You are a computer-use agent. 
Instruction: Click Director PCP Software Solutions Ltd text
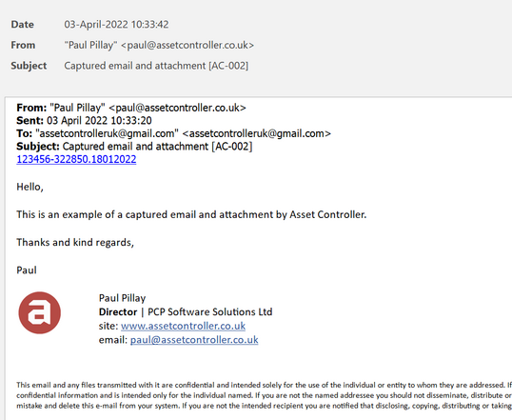click(186, 312)
